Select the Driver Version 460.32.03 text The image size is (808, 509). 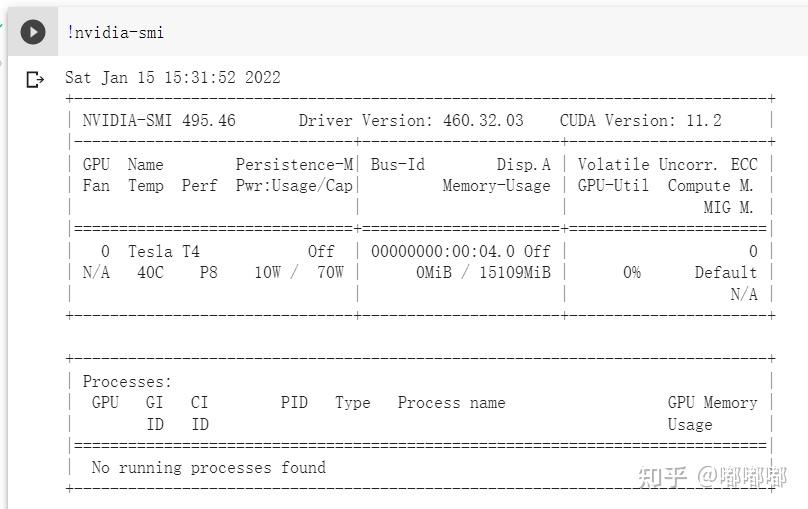(410, 121)
